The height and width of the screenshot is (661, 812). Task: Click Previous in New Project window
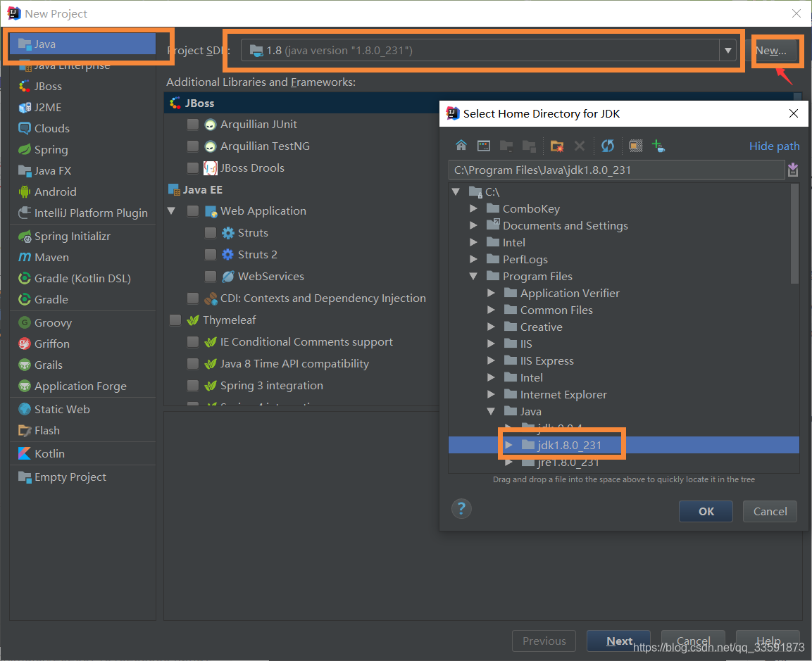click(544, 641)
